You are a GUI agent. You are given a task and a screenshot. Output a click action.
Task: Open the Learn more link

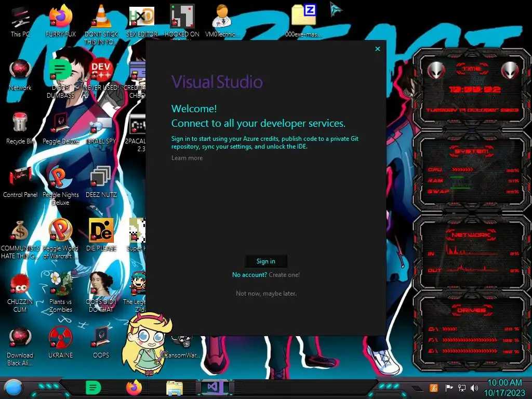[187, 158]
